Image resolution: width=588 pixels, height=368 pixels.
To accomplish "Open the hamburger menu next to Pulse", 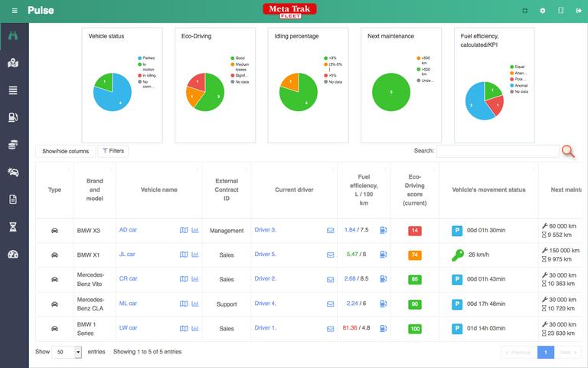I will (15, 11).
